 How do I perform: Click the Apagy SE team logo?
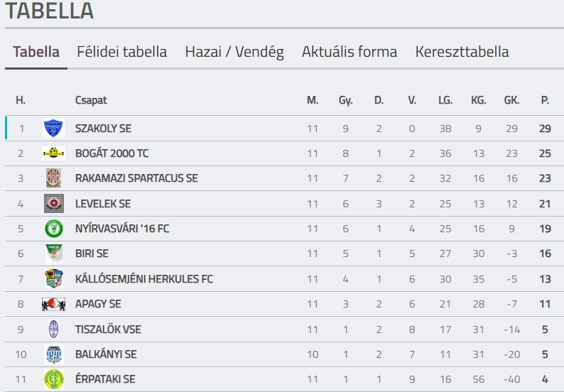tap(53, 304)
